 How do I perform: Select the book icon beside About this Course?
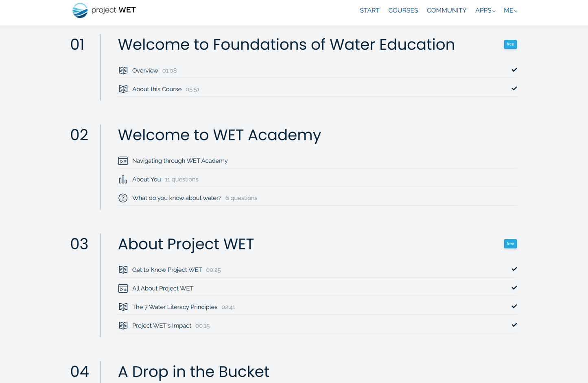point(123,89)
